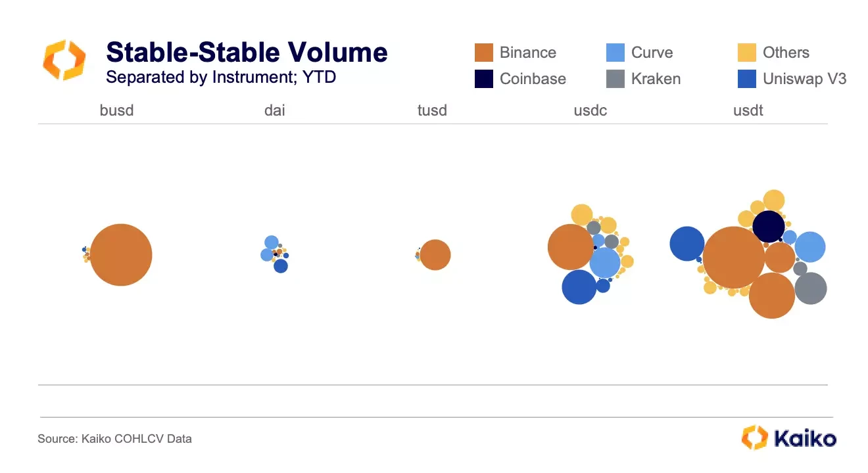This screenshot has width=868, height=473.
Task: Select the usdt column header
Action: tap(748, 110)
